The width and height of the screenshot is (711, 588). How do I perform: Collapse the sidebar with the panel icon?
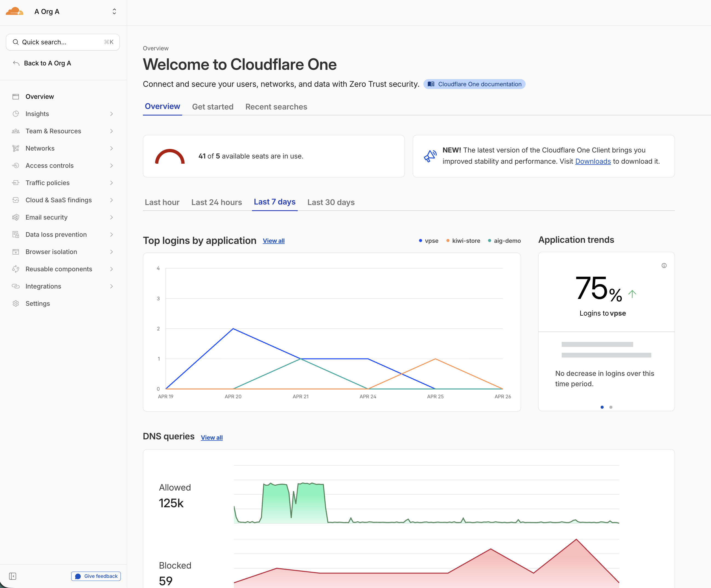(13, 577)
